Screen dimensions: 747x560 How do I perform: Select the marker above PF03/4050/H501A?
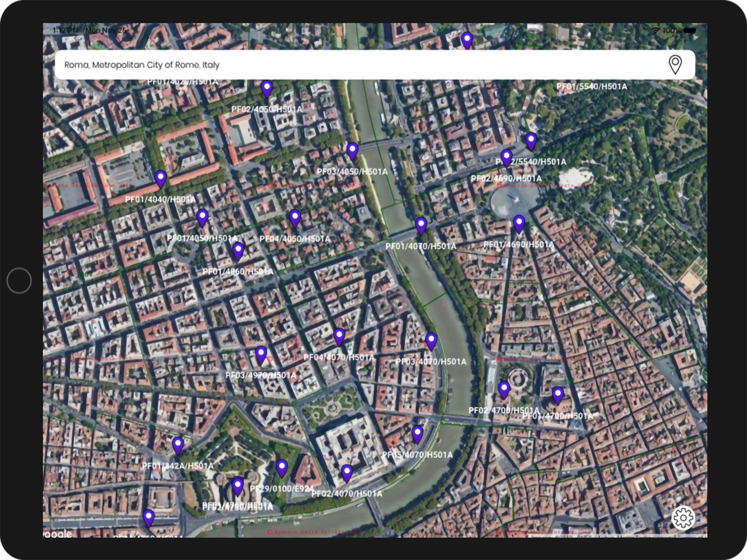coord(352,150)
